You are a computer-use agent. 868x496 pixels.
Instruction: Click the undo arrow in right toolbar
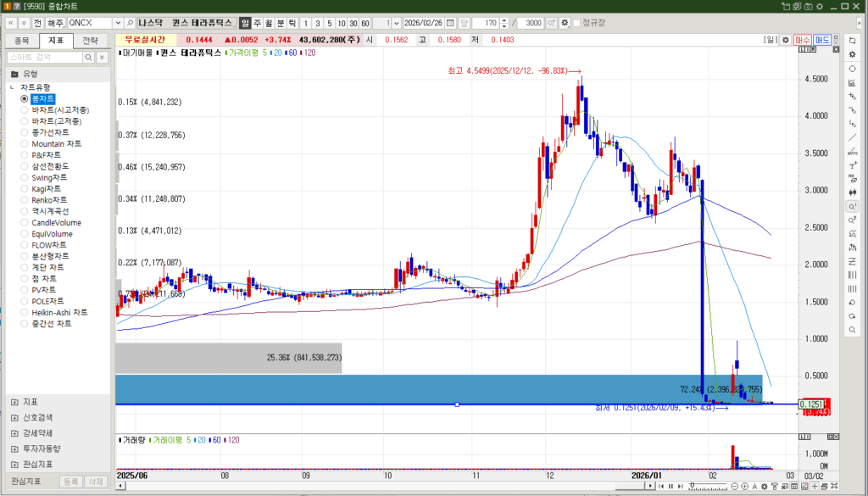pyautogui.click(x=852, y=315)
